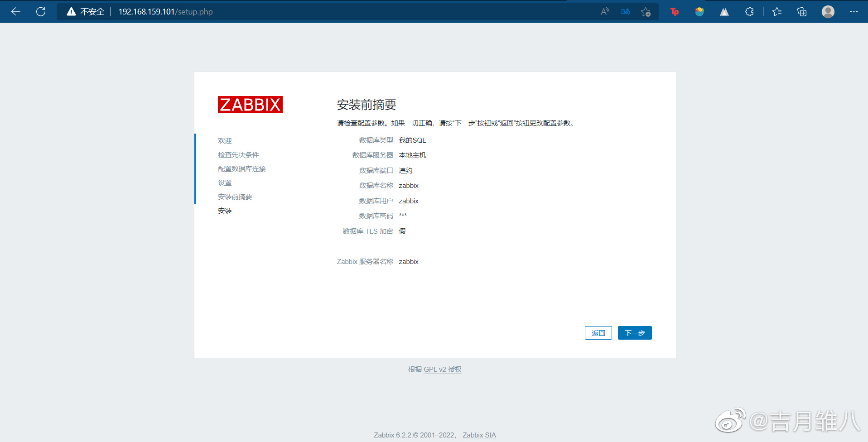Image resolution: width=868 pixels, height=442 pixels.
Task: Open the browser three-dot settings menu
Action: pos(854,12)
